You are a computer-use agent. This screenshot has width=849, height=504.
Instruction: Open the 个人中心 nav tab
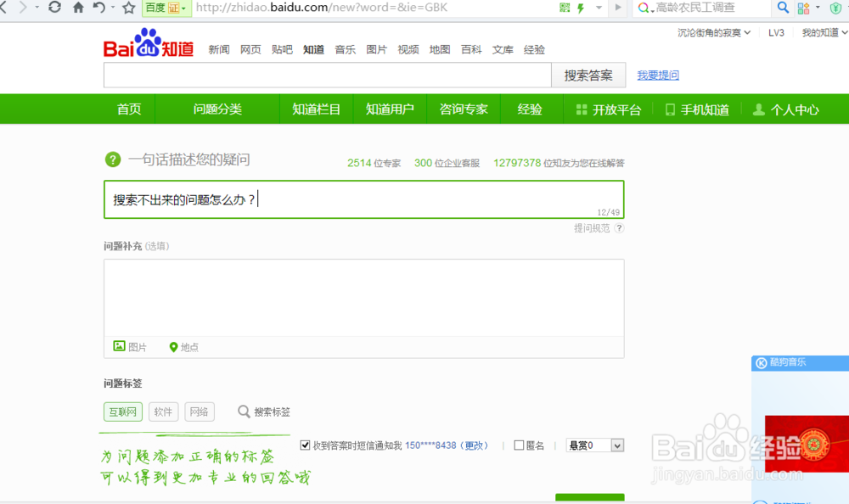(x=786, y=110)
